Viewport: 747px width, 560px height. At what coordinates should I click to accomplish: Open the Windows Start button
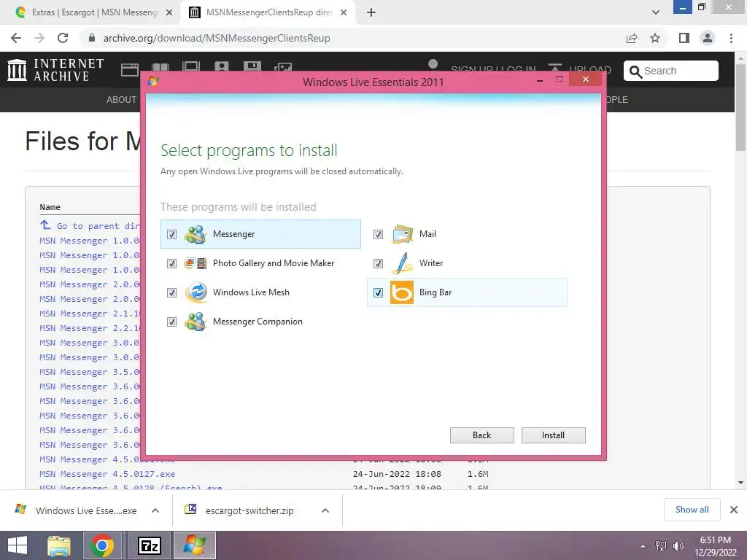coord(18,545)
